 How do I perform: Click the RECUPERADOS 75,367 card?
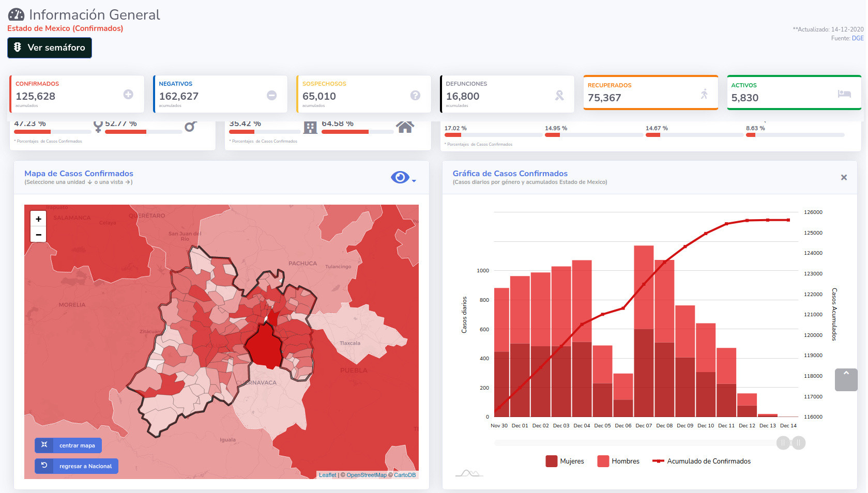[651, 93]
